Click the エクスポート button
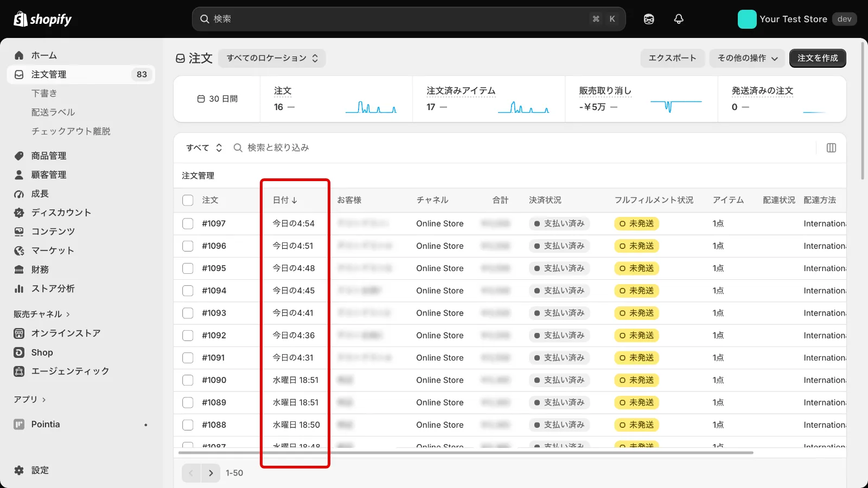Image resolution: width=868 pixels, height=488 pixels. (672, 58)
